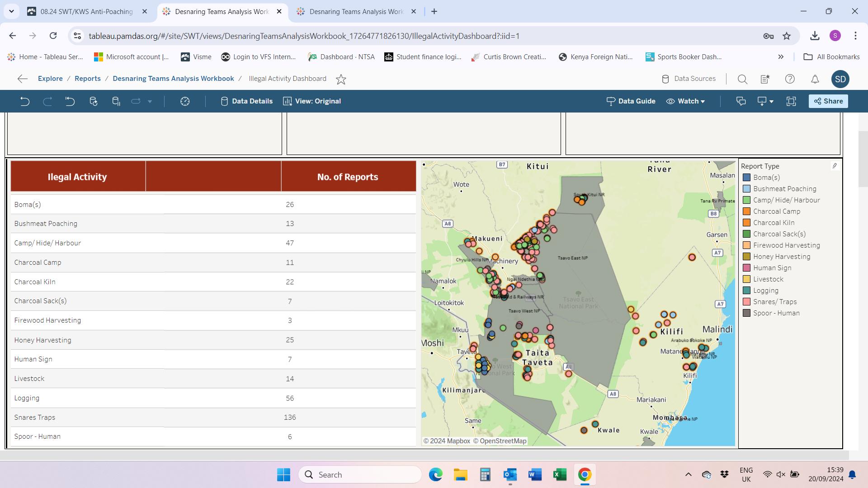Click the Snares Traps table row
The image size is (868, 488).
point(212,418)
